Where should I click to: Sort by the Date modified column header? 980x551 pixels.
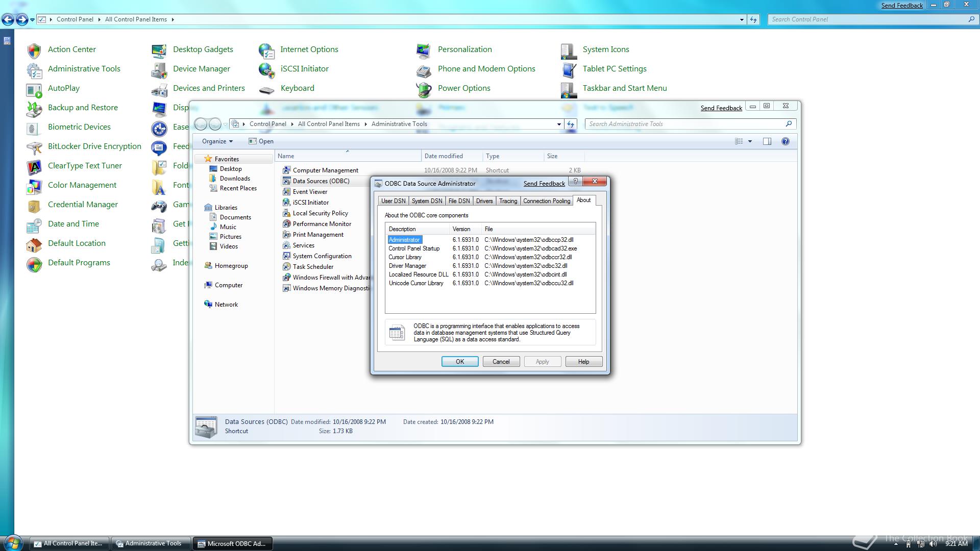[452, 156]
